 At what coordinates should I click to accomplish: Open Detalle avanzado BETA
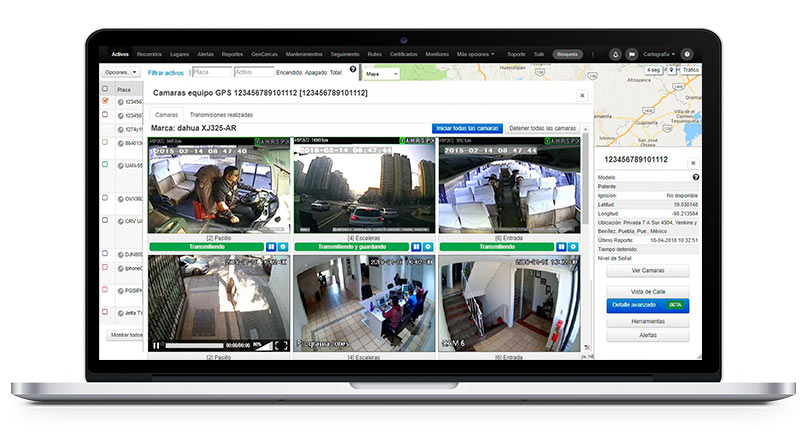click(x=648, y=305)
